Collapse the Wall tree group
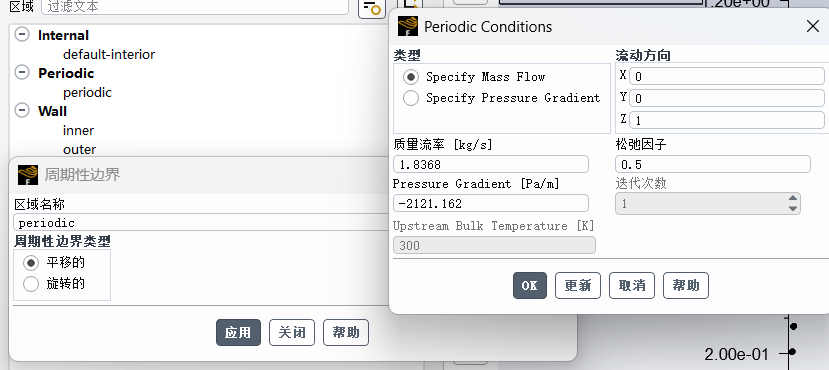The image size is (829, 370). coord(22,111)
